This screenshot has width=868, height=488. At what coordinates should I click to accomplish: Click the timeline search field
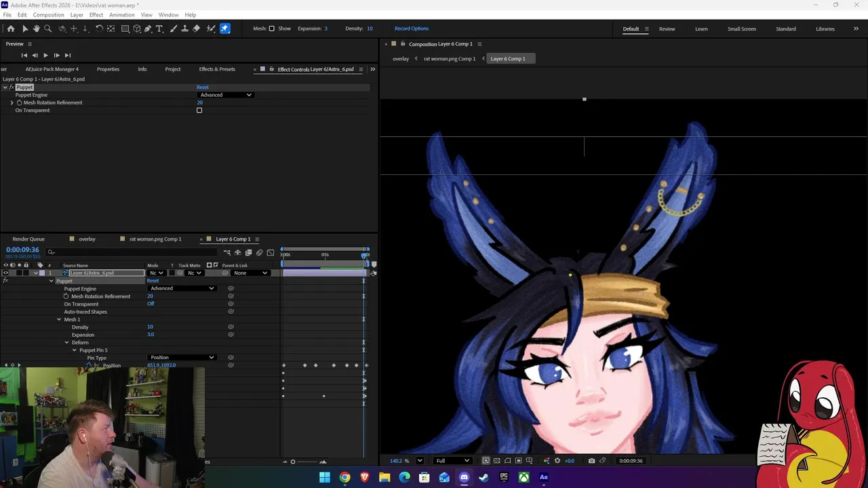coord(132,252)
